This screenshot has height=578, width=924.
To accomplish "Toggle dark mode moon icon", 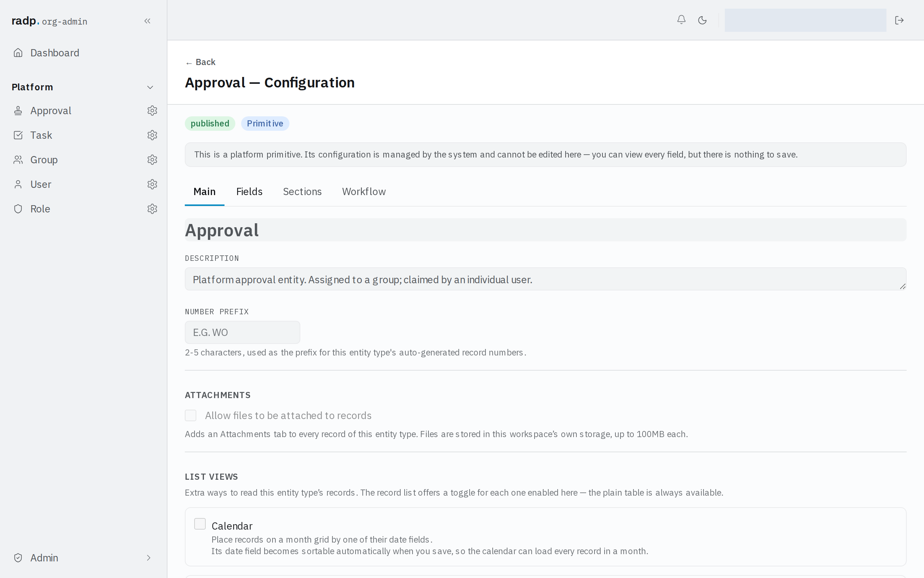I will tap(702, 20).
